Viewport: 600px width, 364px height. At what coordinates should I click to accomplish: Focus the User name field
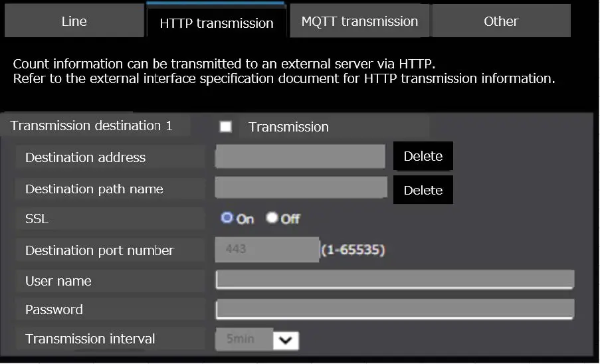pos(395,279)
